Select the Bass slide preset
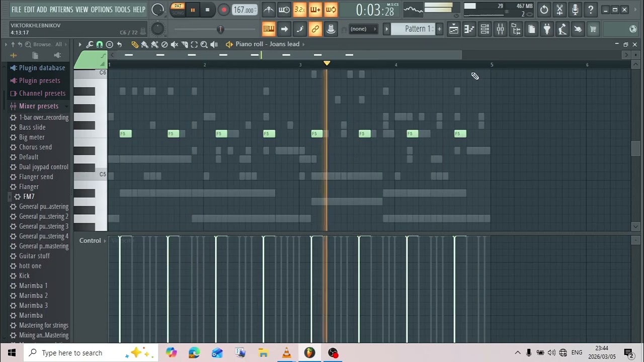Screen dimensions: 644x362 point(32,127)
